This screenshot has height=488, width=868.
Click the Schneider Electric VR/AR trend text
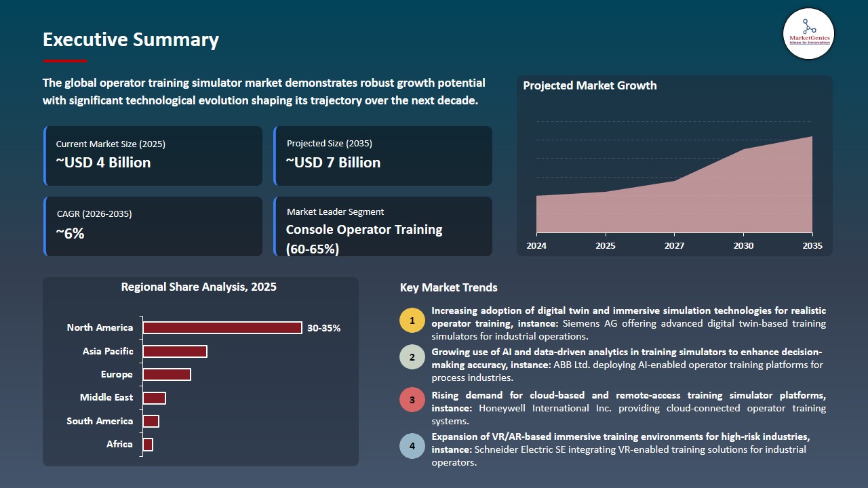[x=622, y=450]
